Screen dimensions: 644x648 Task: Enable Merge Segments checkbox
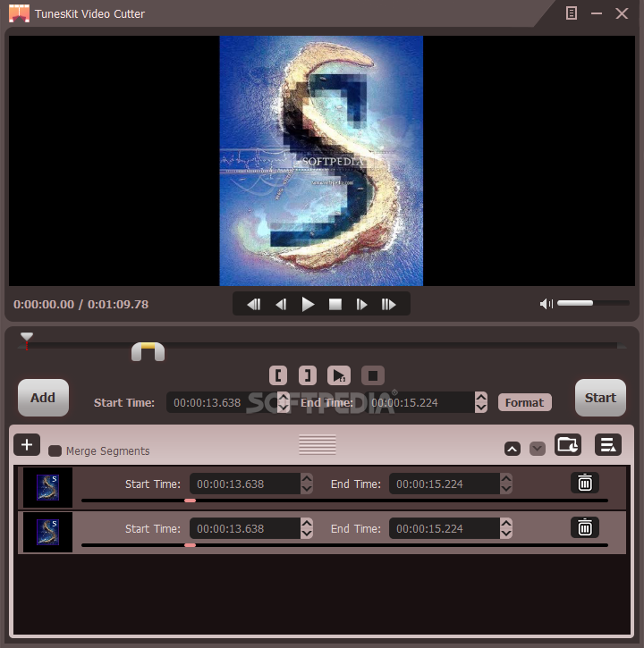point(55,450)
